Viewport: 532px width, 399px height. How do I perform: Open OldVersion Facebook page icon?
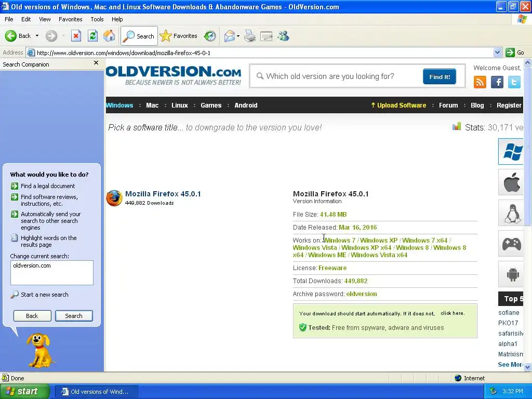[x=497, y=82]
